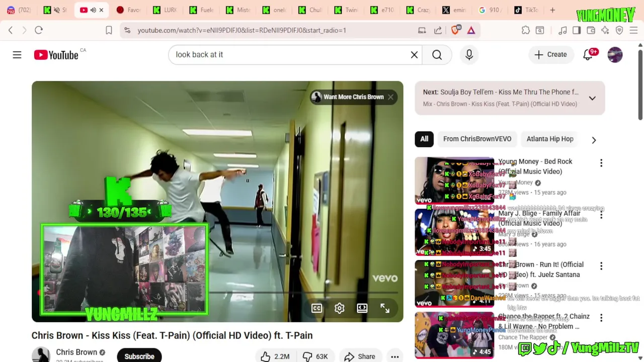644x362 pixels.
Task: Open the browser main menu
Action: tap(633, 30)
